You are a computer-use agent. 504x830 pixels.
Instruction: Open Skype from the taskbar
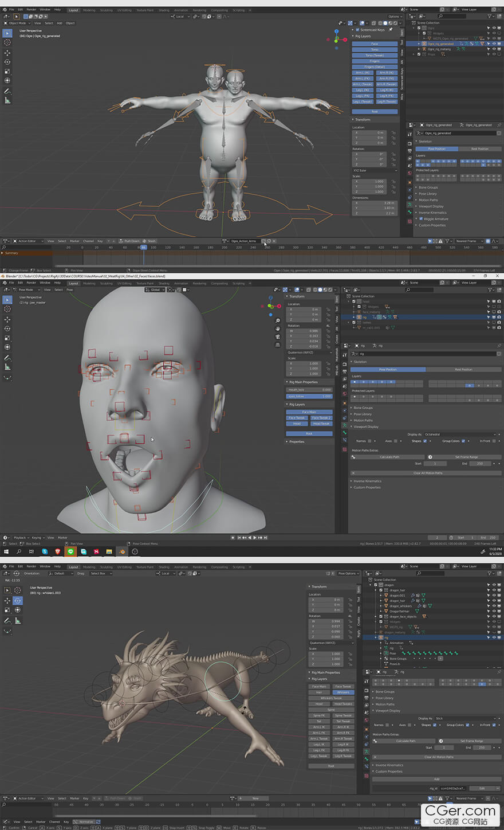45,551
